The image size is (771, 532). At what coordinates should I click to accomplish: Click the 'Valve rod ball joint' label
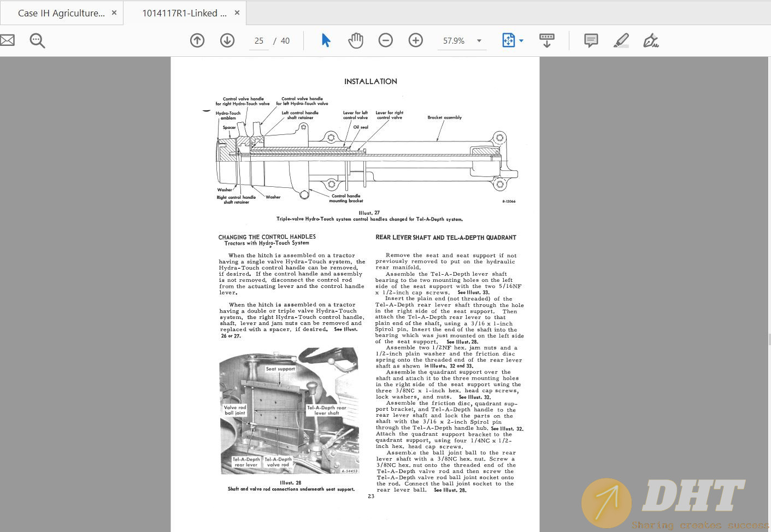coord(235,410)
